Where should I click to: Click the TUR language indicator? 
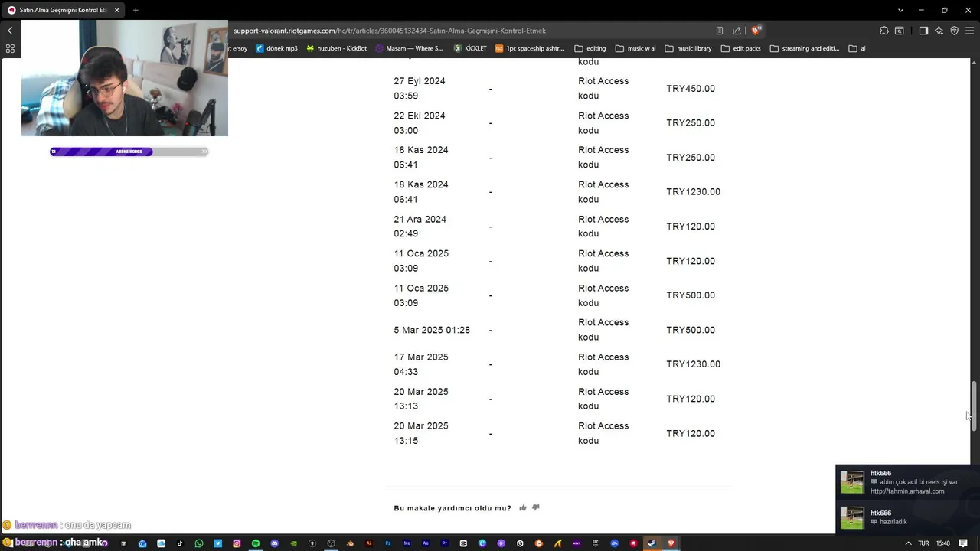(923, 543)
